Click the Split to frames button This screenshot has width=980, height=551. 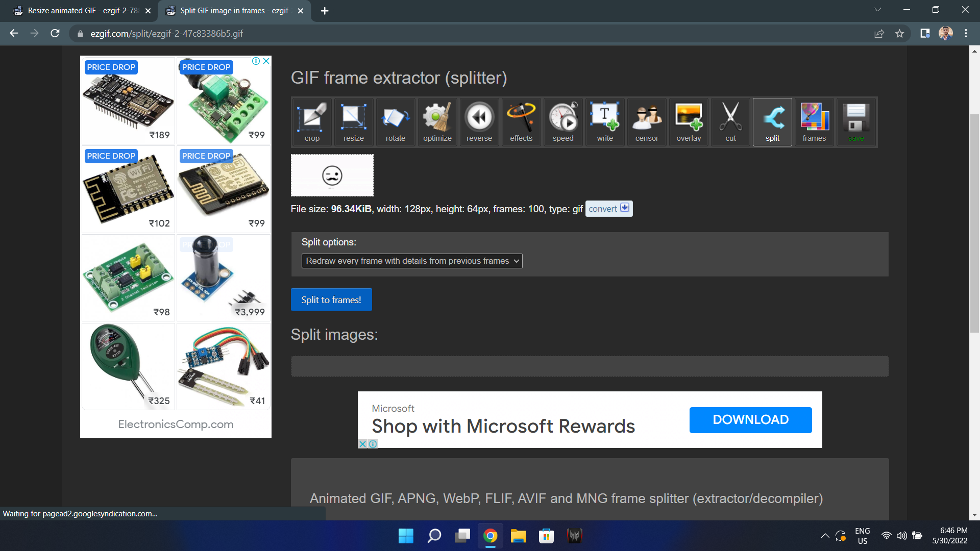331,299
